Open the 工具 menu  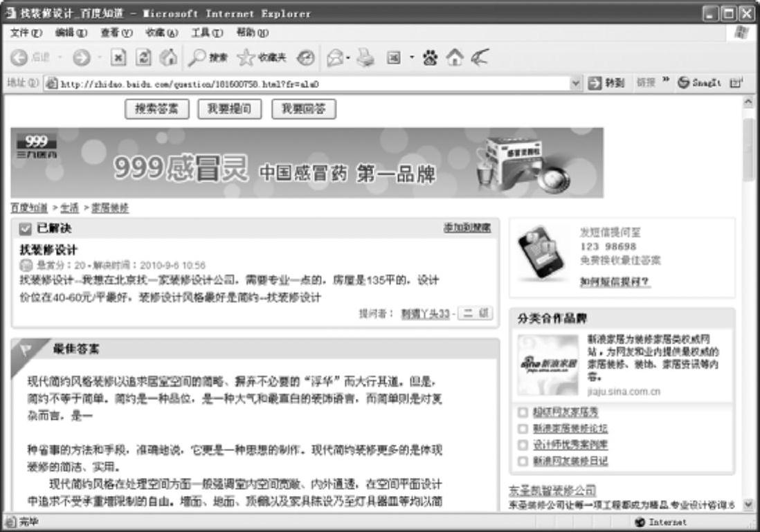[207, 33]
